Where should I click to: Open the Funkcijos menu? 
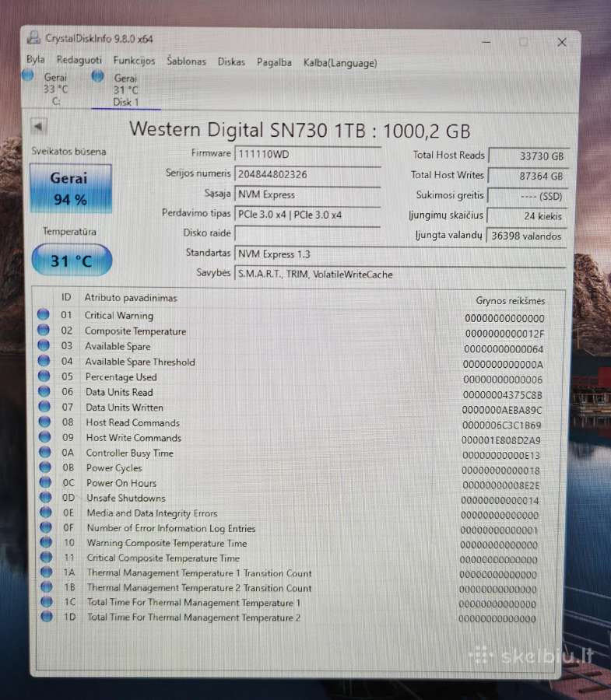click(x=134, y=60)
